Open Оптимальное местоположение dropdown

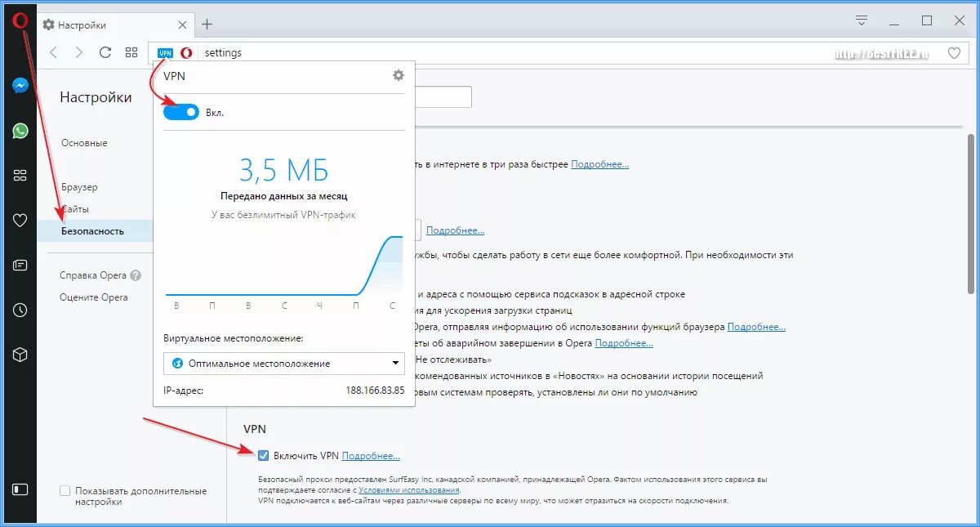(x=284, y=363)
